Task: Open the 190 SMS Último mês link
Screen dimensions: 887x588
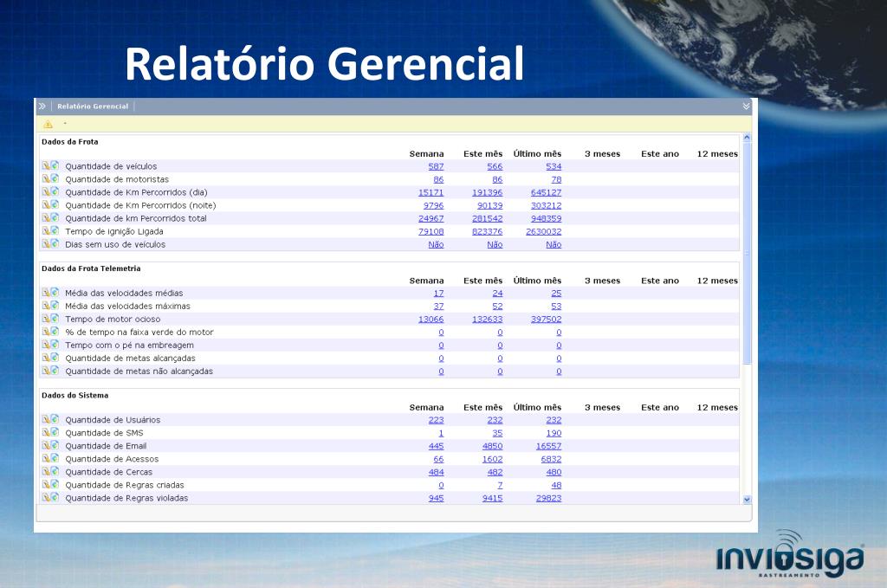Action: tap(554, 432)
